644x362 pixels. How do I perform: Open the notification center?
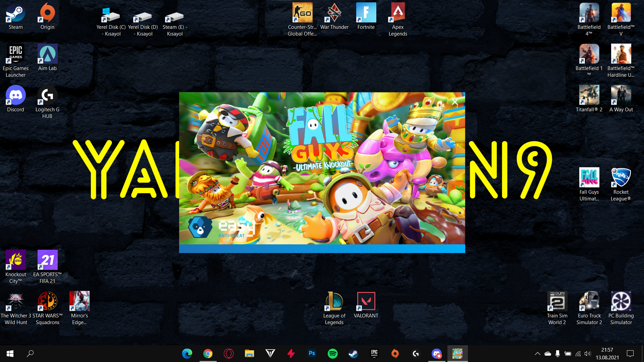(x=630, y=354)
